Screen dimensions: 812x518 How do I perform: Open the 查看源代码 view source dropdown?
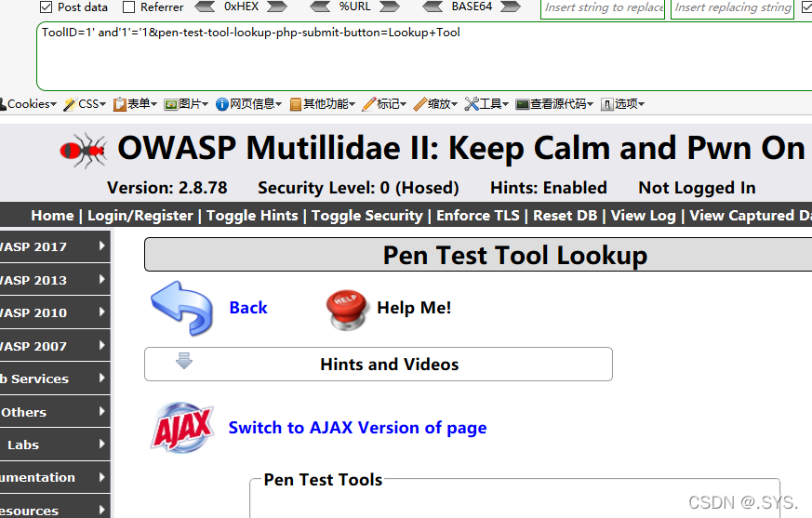(554, 104)
